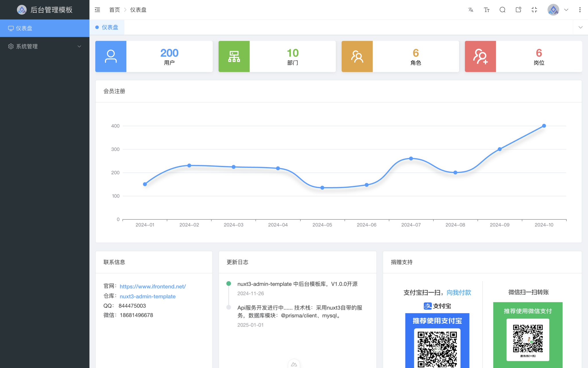Click the red icon on the 岗位 card

click(x=480, y=56)
